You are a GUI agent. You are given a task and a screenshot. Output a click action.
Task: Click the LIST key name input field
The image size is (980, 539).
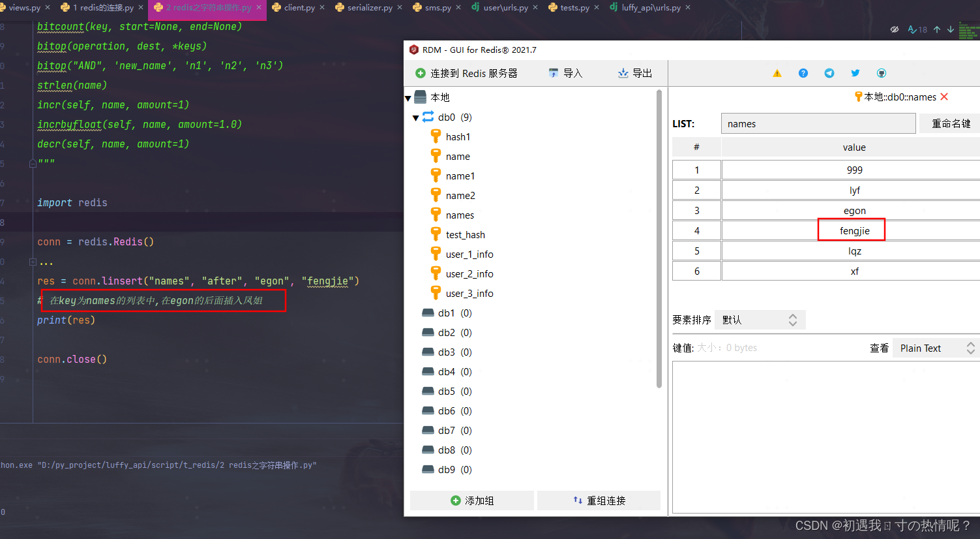pos(818,123)
